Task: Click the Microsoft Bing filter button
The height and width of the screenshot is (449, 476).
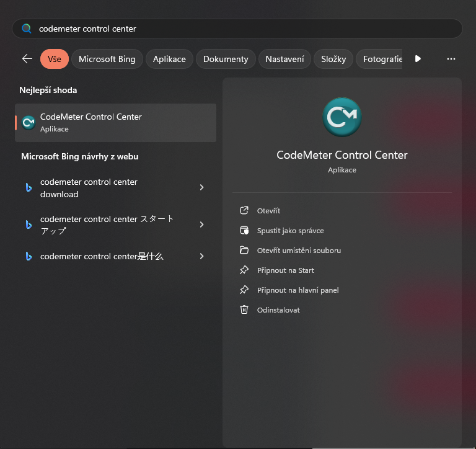Action: (x=107, y=59)
